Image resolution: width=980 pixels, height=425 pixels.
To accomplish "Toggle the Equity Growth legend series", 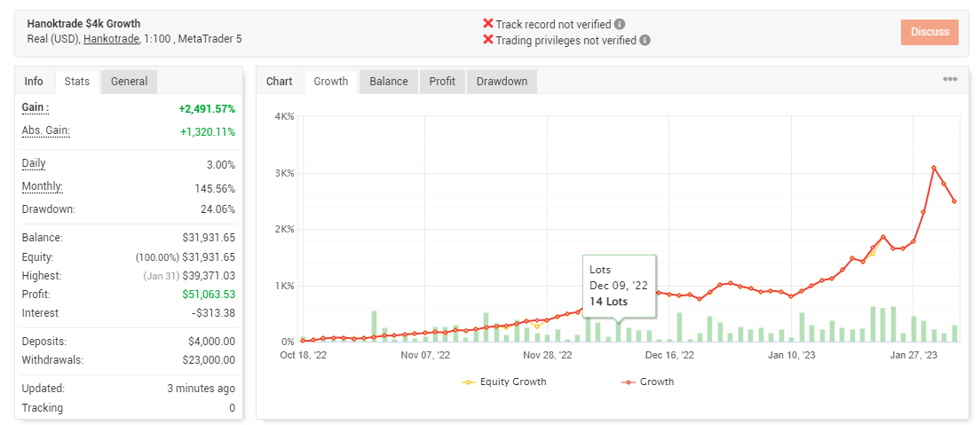I will tap(504, 382).
